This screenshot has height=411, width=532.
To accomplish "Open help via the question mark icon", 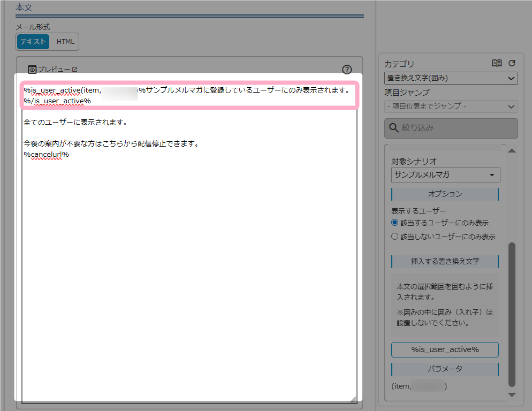I will coord(347,70).
